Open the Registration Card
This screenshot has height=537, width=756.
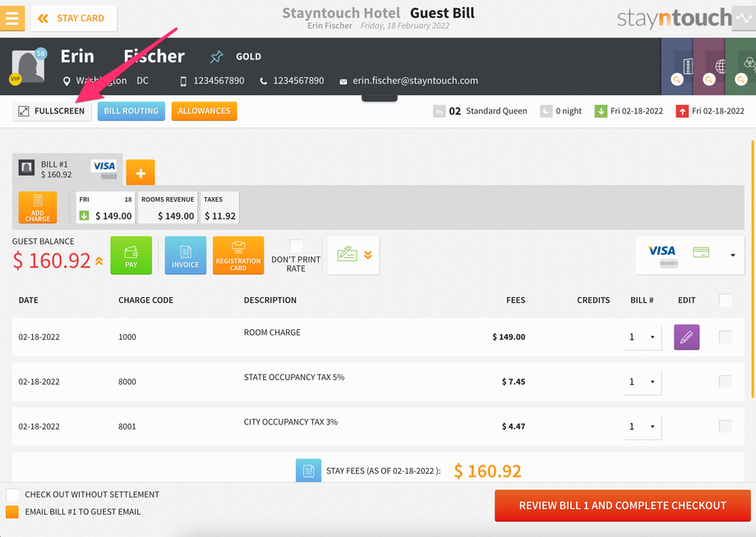[238, 255]
